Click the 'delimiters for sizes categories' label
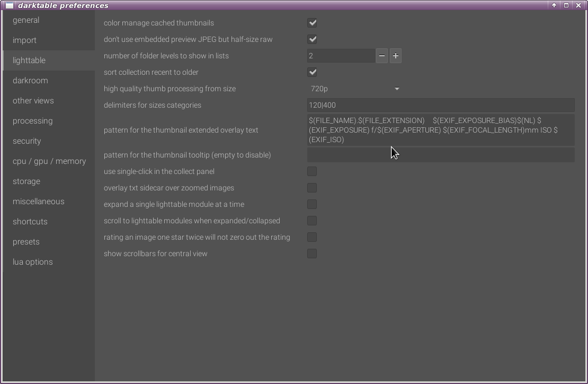 tap(152, 105)
